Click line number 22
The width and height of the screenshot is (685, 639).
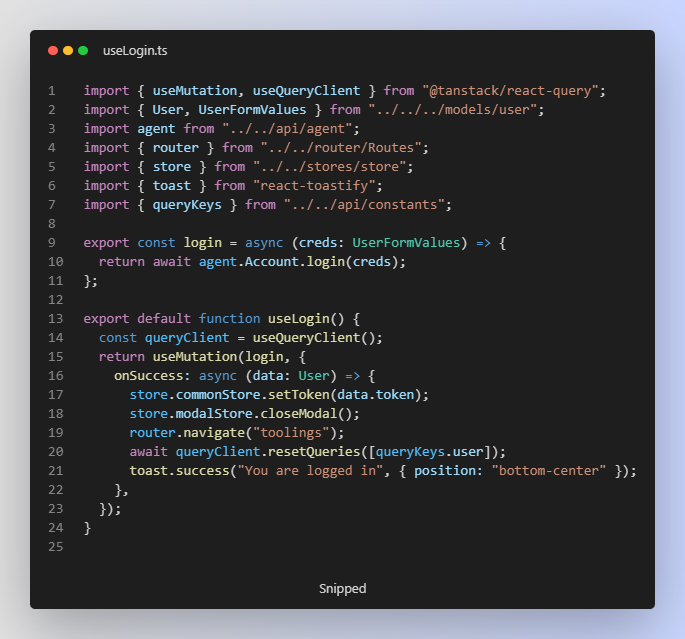(55, 490)
